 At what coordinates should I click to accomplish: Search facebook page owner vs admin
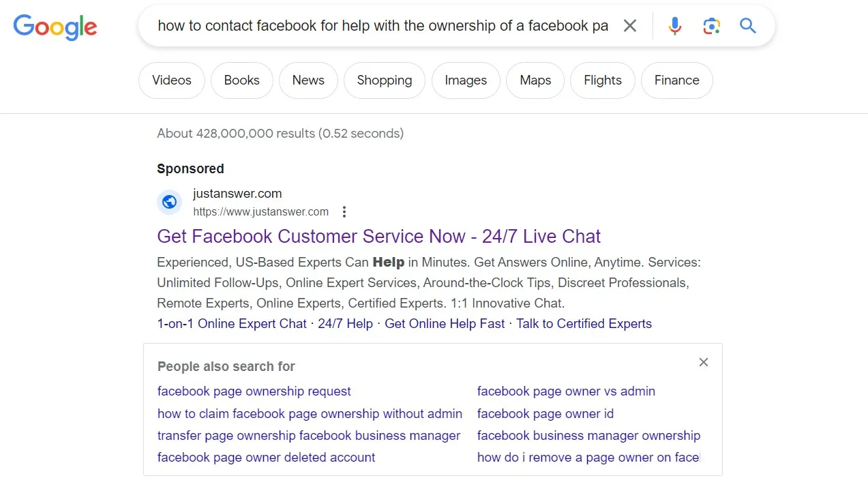pos(566,391)
